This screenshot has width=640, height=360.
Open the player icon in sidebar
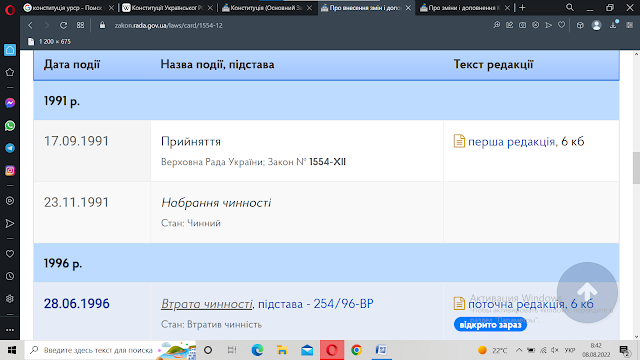point(10,201)
